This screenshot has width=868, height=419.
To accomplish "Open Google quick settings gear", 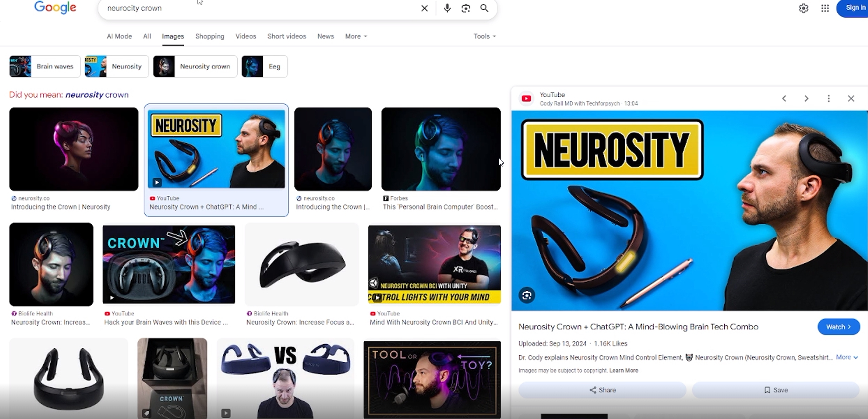I will pyautogui.click(x=803, y=8).
